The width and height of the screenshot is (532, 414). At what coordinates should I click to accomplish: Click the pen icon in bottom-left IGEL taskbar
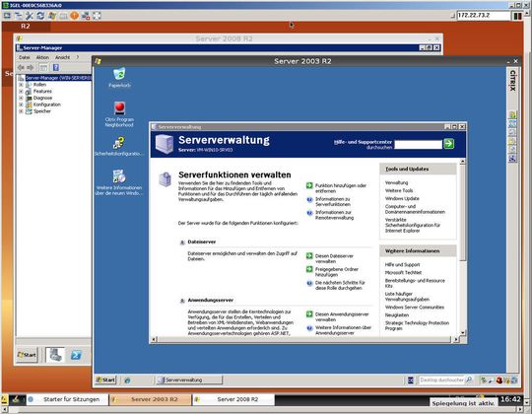16,400
